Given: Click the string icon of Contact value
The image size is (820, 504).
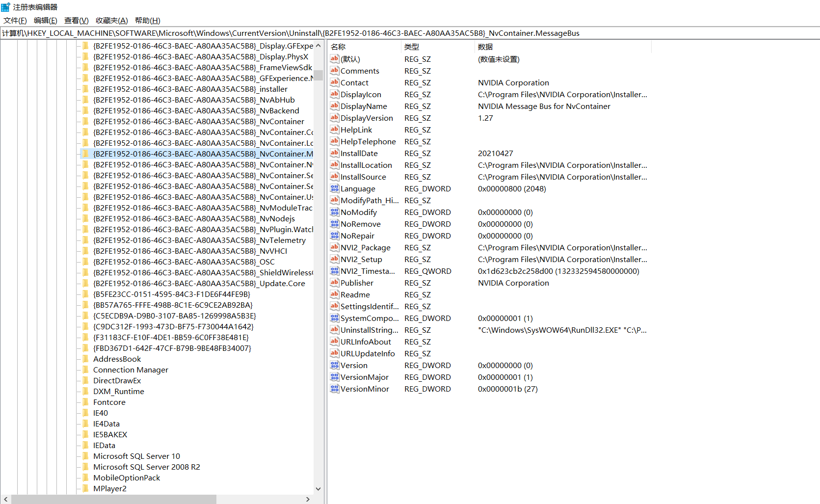Looking at the screenshot, I should pyautogui.click(x=335, y=82).
